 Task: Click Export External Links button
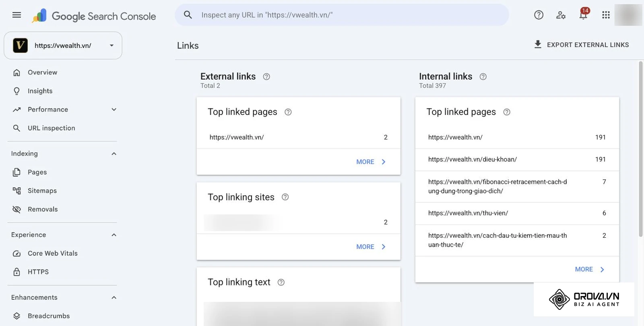581,45
